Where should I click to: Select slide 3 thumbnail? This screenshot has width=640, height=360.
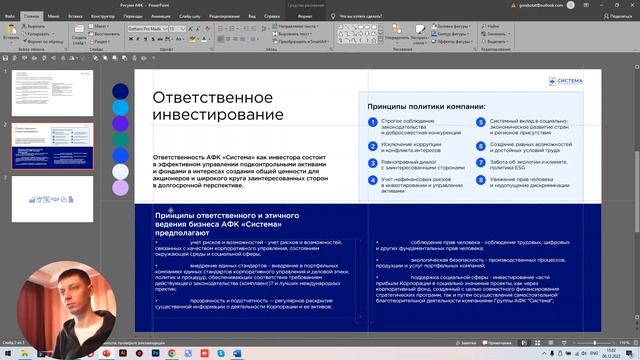pyautogui.click(x=52, y=199)
